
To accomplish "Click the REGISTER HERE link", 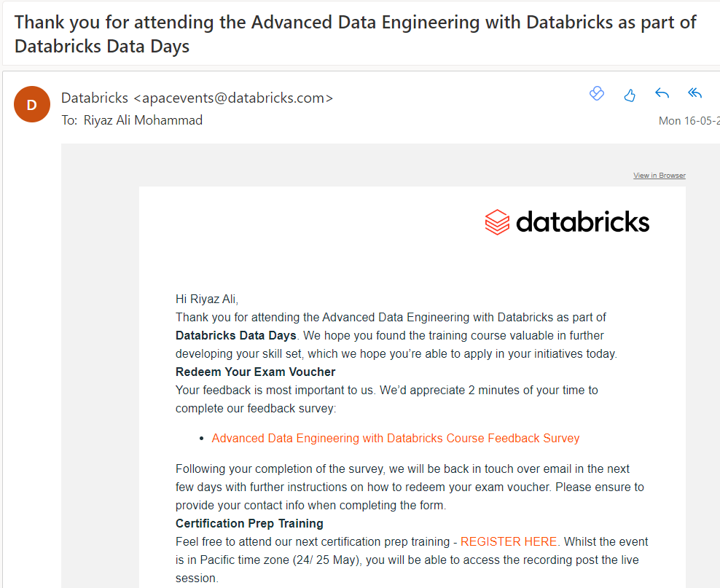I will 509,541.
